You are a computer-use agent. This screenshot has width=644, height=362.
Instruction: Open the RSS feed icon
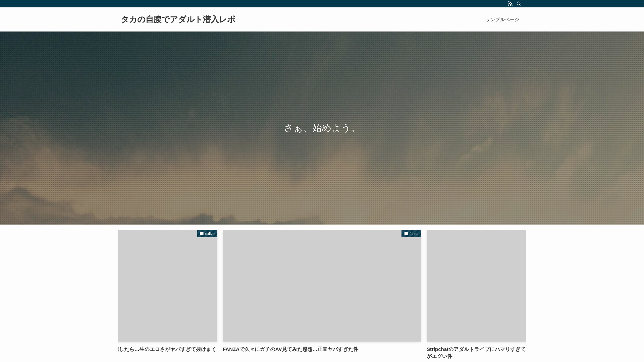point(510,4)
